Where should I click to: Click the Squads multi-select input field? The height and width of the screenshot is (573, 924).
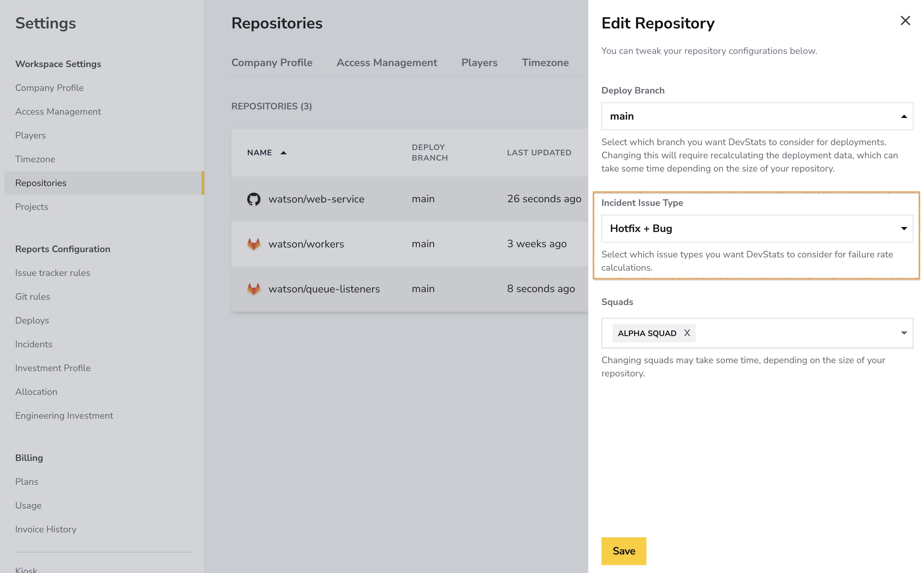coord(757,333)
